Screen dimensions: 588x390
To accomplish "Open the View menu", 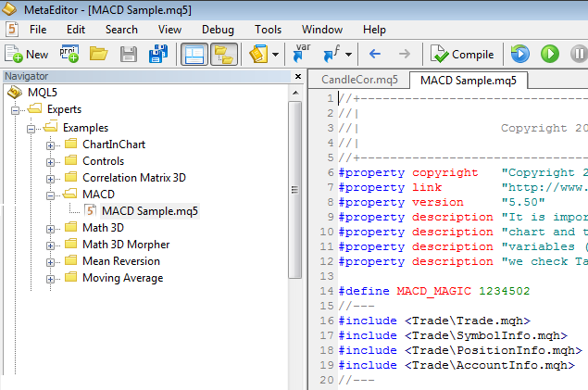I will (x=169, y=30).
